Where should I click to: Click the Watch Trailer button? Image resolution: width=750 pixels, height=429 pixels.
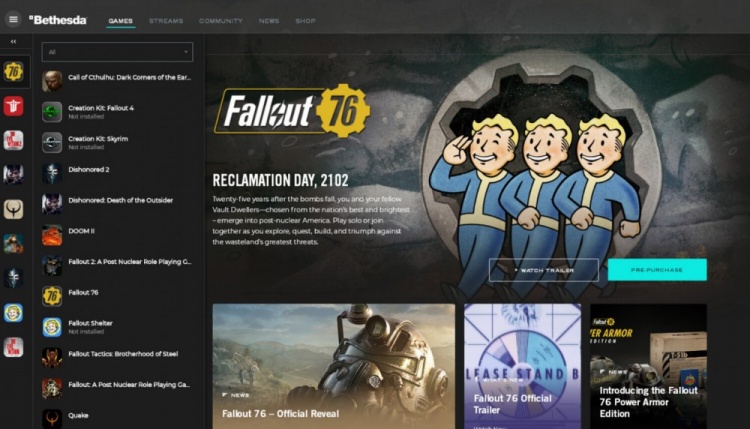(x=543, y=270)
